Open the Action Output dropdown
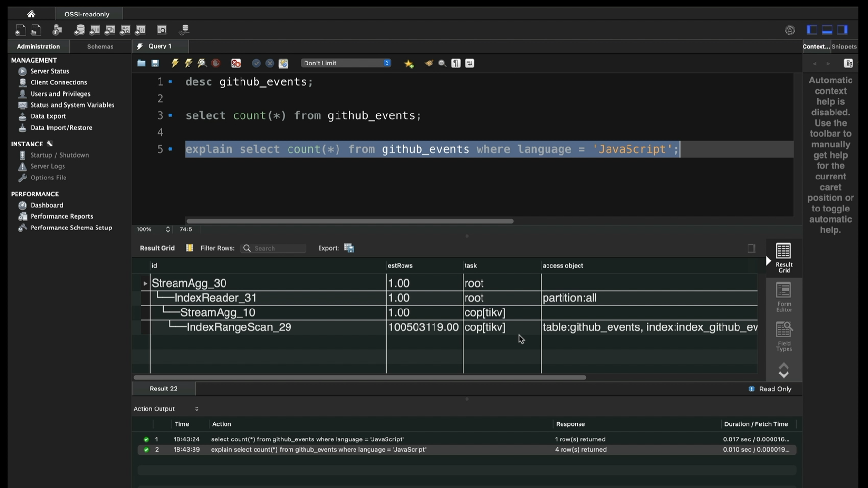 click(x=166, y=409)
